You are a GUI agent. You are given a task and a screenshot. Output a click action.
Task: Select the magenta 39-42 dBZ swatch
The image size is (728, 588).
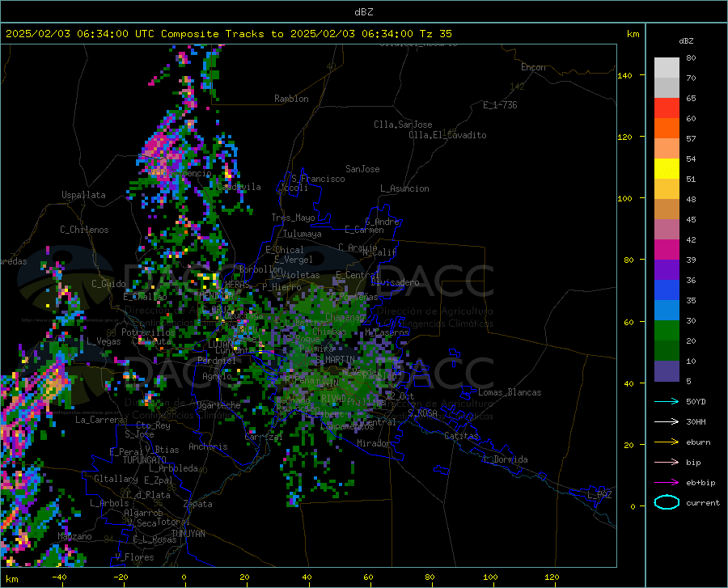point(667,250)
